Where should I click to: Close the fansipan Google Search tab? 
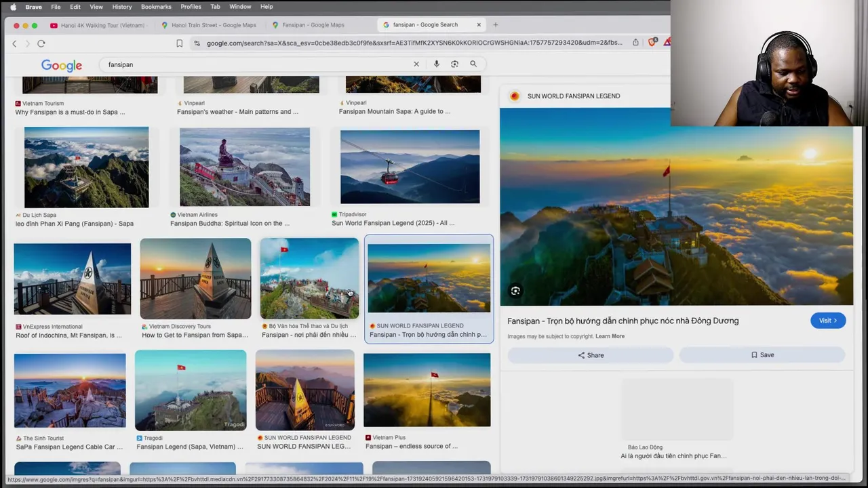(x=479, y=25)
